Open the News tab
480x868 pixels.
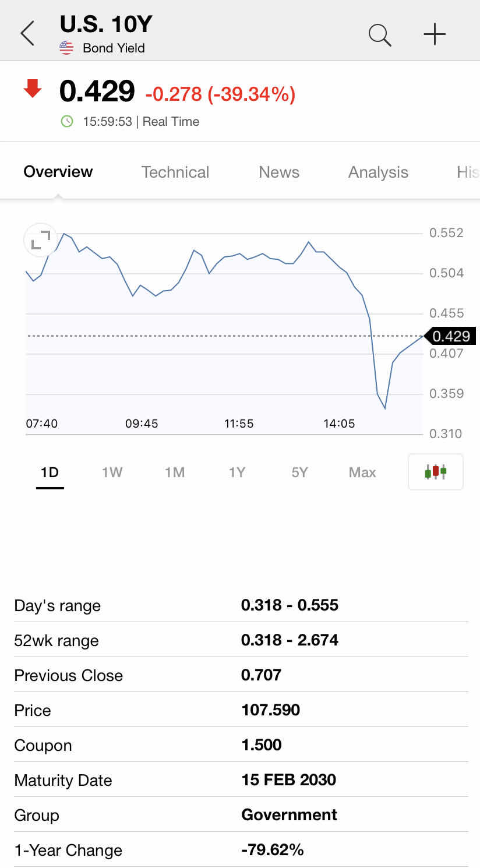[x=279, y=172]
